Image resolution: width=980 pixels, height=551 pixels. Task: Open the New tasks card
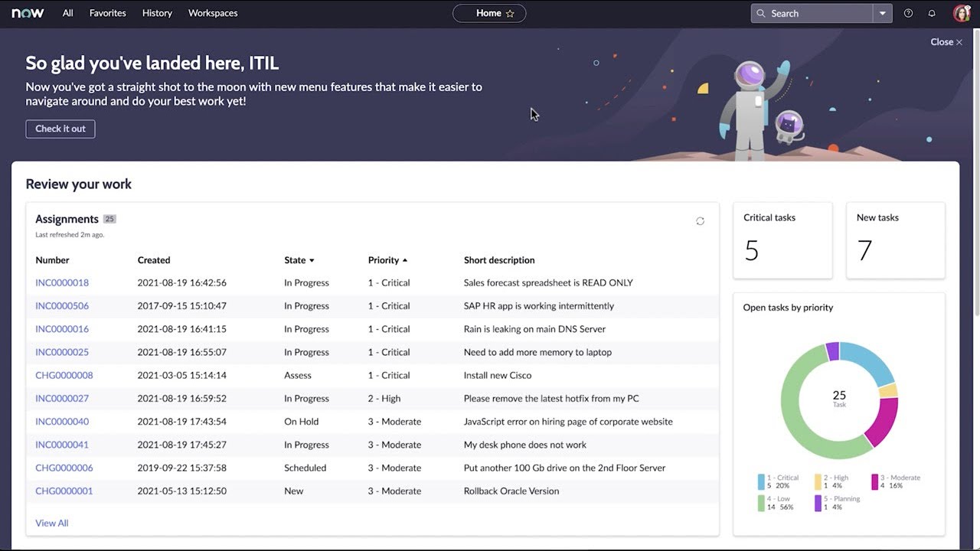click(896, 240)
